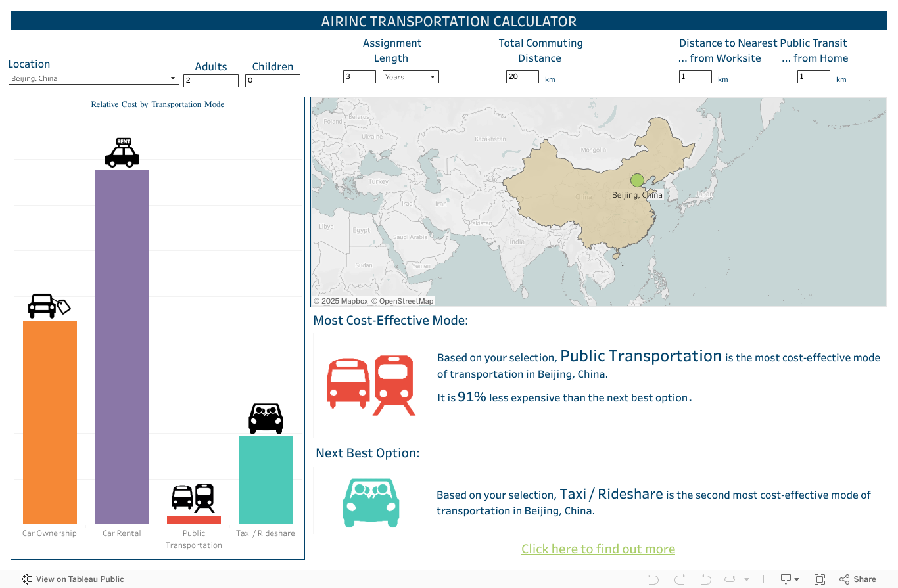Click the Undo icon in the bottom toolbar
This screenshot has height=588, width=898.
[653, 579]
